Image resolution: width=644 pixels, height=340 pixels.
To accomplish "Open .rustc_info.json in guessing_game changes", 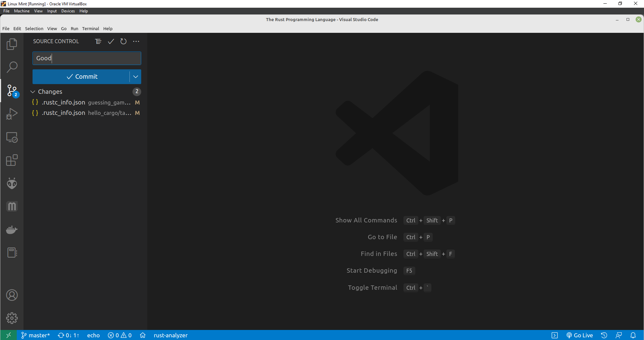I will tap(86, 103).
